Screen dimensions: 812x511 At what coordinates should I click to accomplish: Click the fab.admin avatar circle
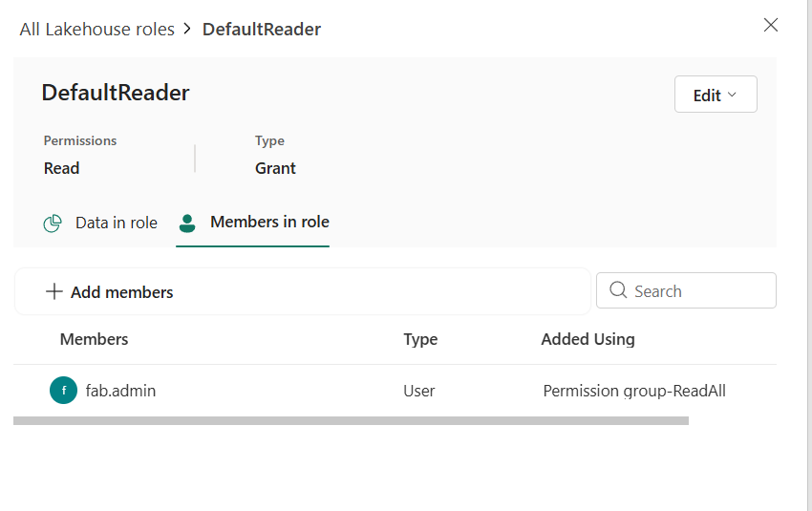coord(64,391)
